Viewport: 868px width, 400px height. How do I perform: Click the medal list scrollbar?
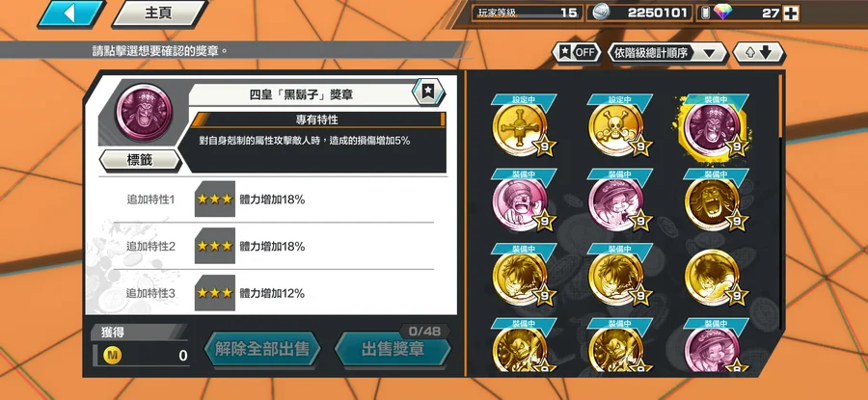(781, 107)
